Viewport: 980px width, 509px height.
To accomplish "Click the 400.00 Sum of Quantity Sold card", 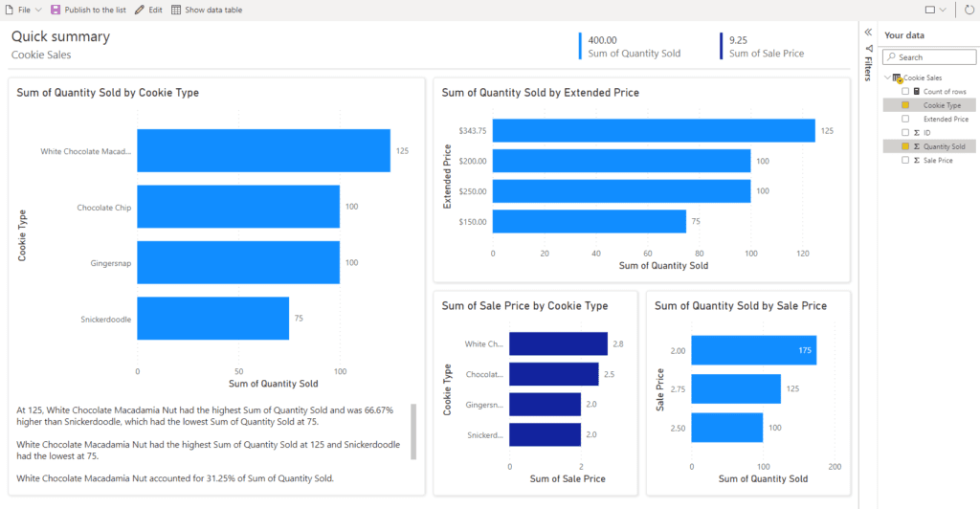I will 632,47.
